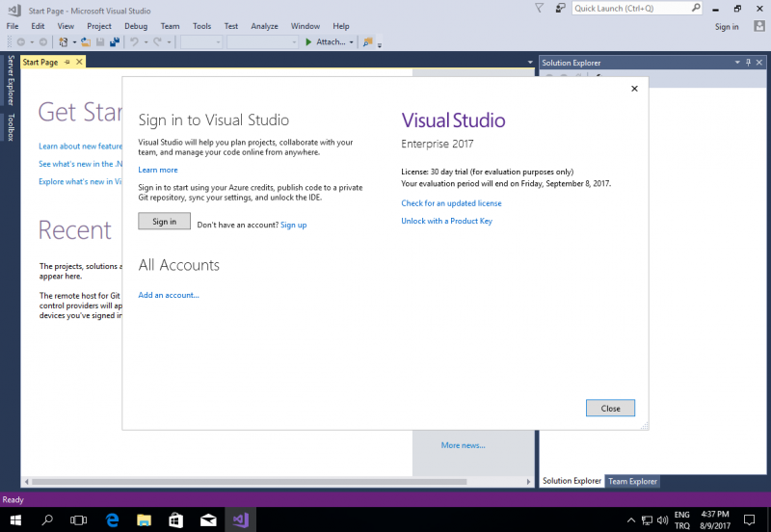Open the File menu
The height and width of the screenshot is (532, 771).
(13, 26)
